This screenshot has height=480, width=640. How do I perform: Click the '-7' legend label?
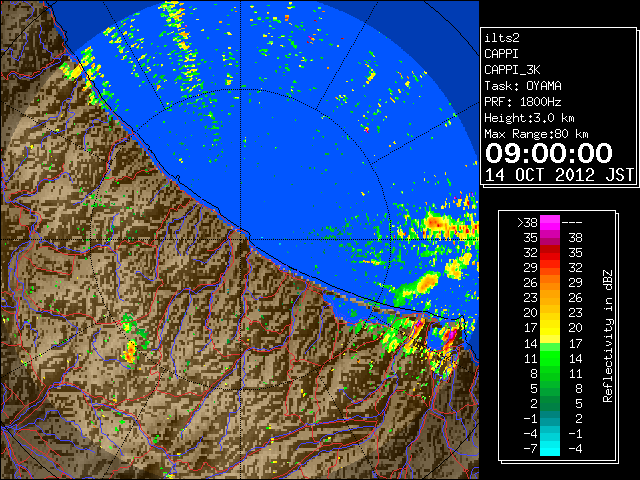coord(531,449)
